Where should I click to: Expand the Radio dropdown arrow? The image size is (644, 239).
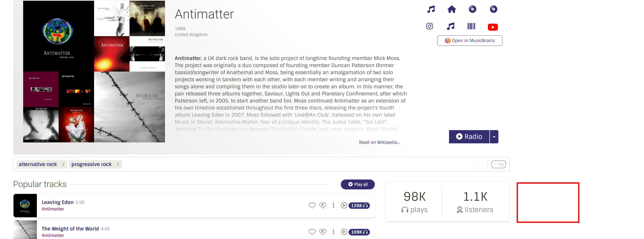pyautogui.click(x=494, y=137)
